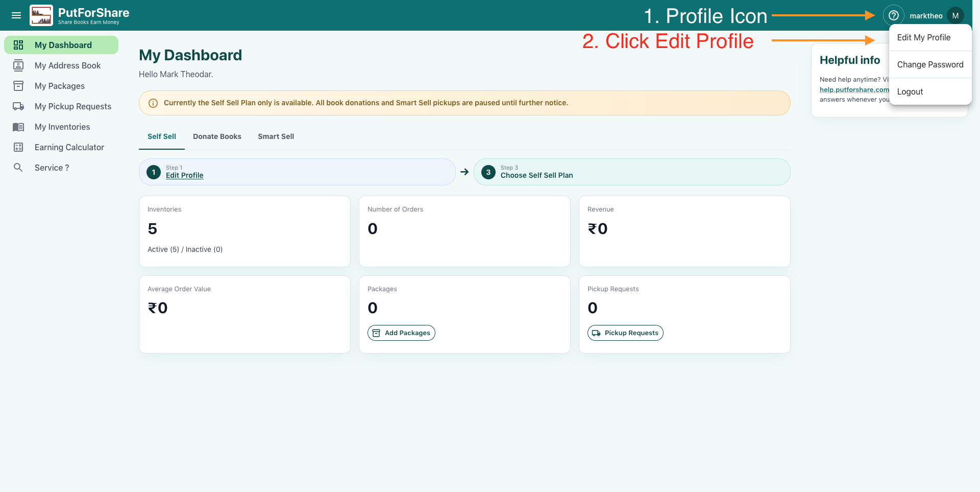The image size is (980, 492).
Task: Go to My Packages
Action: (x=61, y=86)
